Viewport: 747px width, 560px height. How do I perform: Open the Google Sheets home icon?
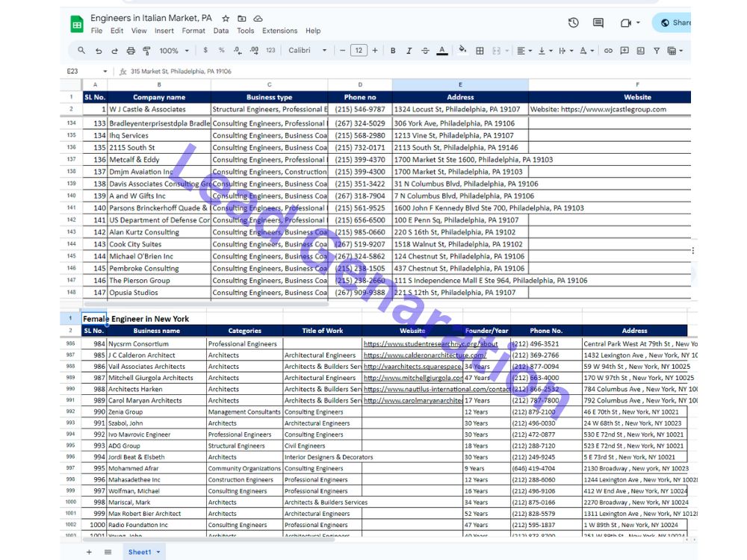77,24
